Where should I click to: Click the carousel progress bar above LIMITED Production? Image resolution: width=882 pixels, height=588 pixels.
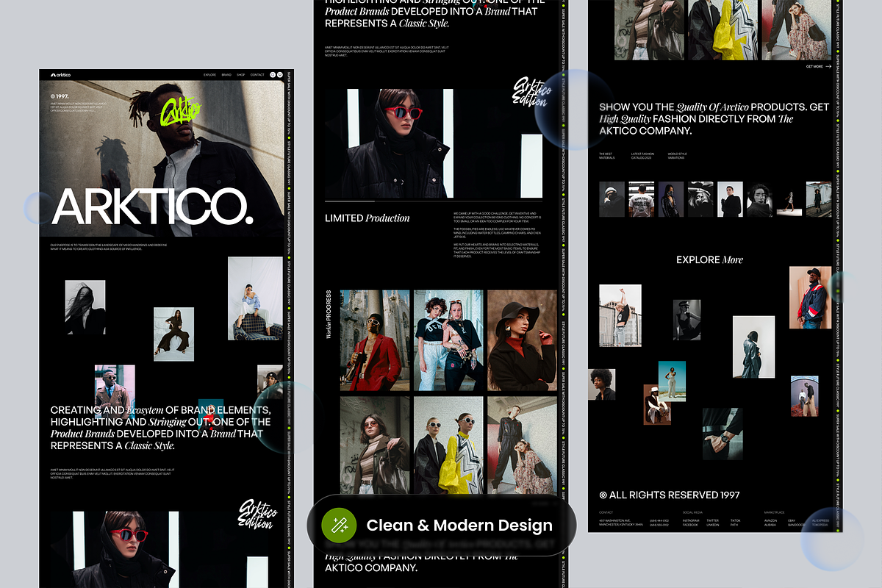[434, 201]
